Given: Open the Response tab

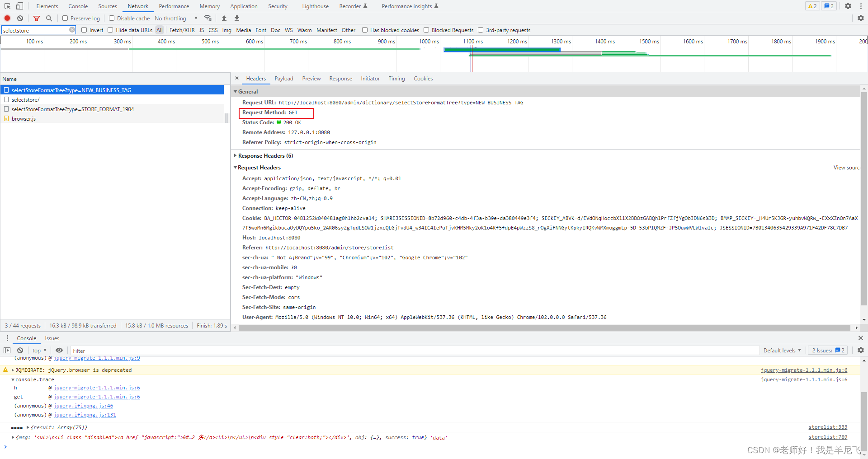Looking at the screenshot, I should pos(340,78).
